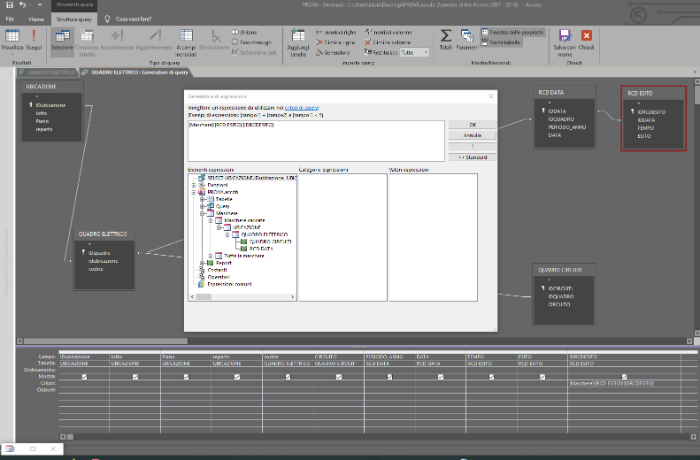This screenshot has width=700, height=460.
Task: Click inside the expression text box
Action: (x=316, y=141)
